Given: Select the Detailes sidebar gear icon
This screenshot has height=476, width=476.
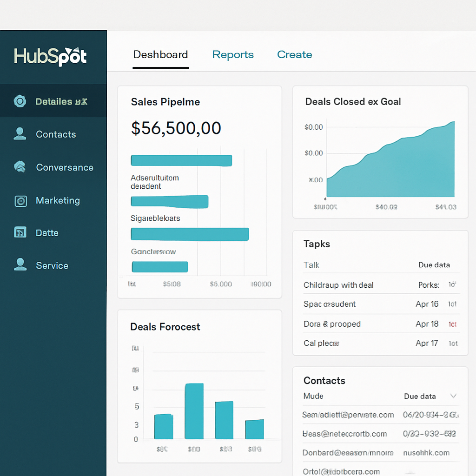Looking at the screenshot, I should point(20,101).
